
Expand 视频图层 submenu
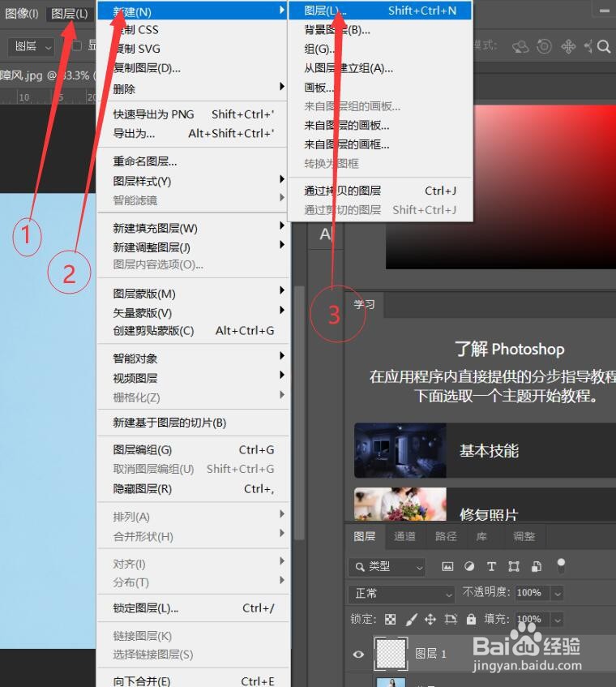click(192, 377)
